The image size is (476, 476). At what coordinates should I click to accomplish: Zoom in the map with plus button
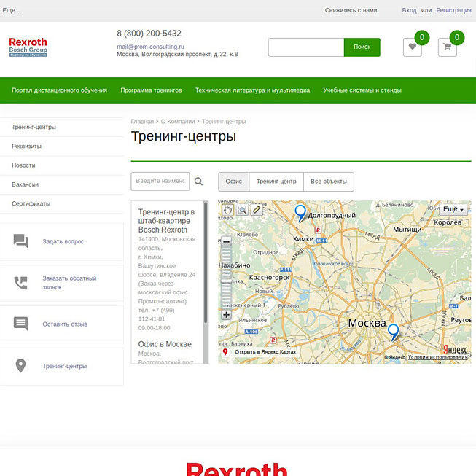point(226,314)
